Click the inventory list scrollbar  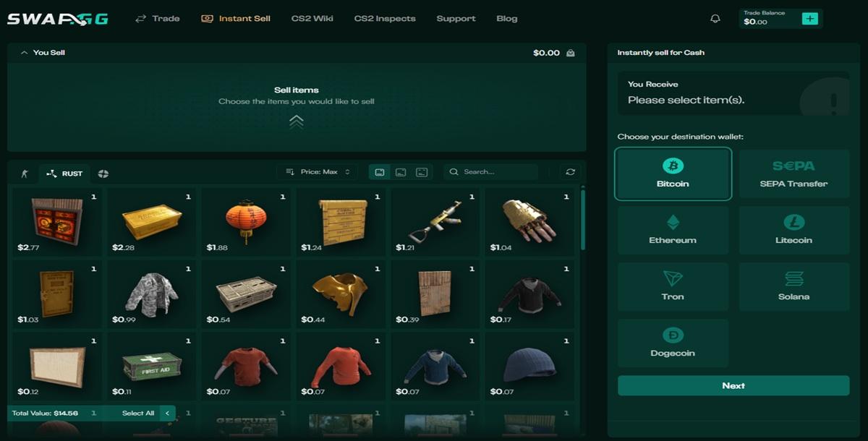(x=583, y=220)
